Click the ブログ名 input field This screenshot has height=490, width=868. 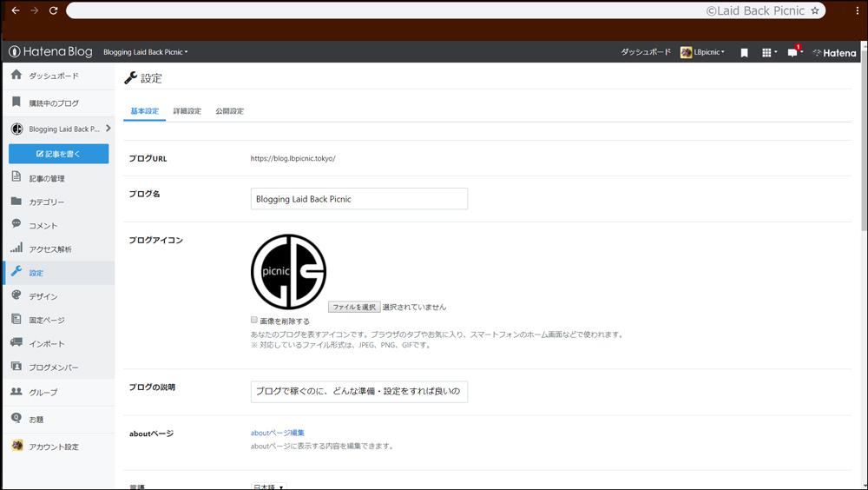click(x=359, y=198)
